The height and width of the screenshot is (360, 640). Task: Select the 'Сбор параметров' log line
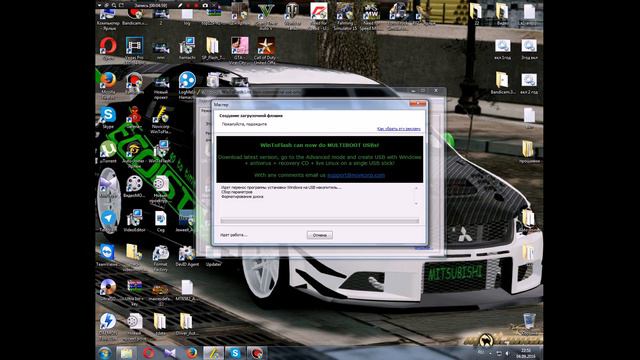click(237, 192)
